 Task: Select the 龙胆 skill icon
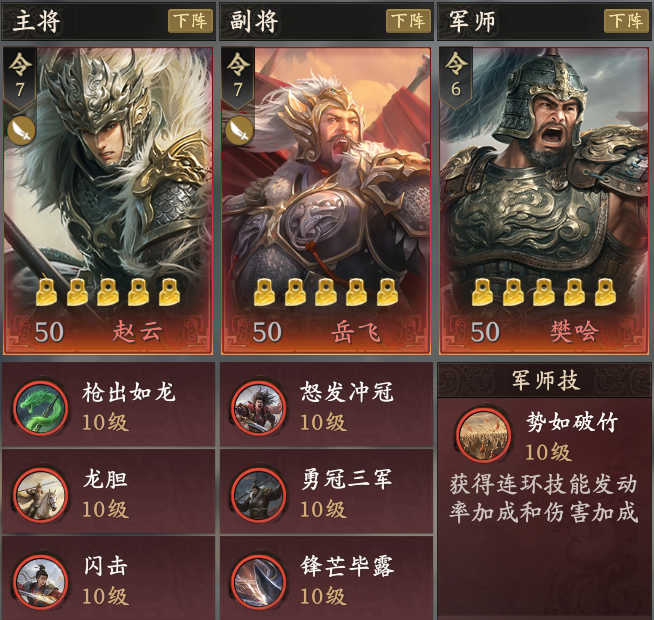(40, 495)
